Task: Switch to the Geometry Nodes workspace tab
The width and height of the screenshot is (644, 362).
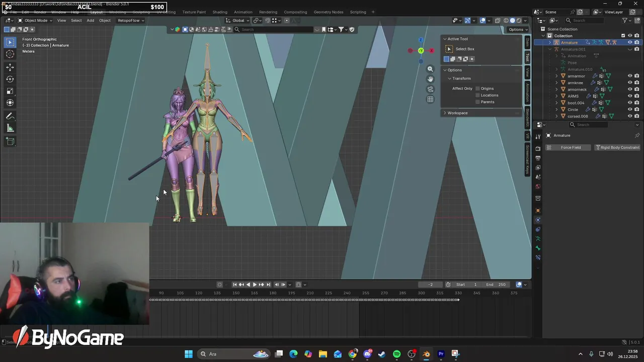Action: click(x=328, y=12)
